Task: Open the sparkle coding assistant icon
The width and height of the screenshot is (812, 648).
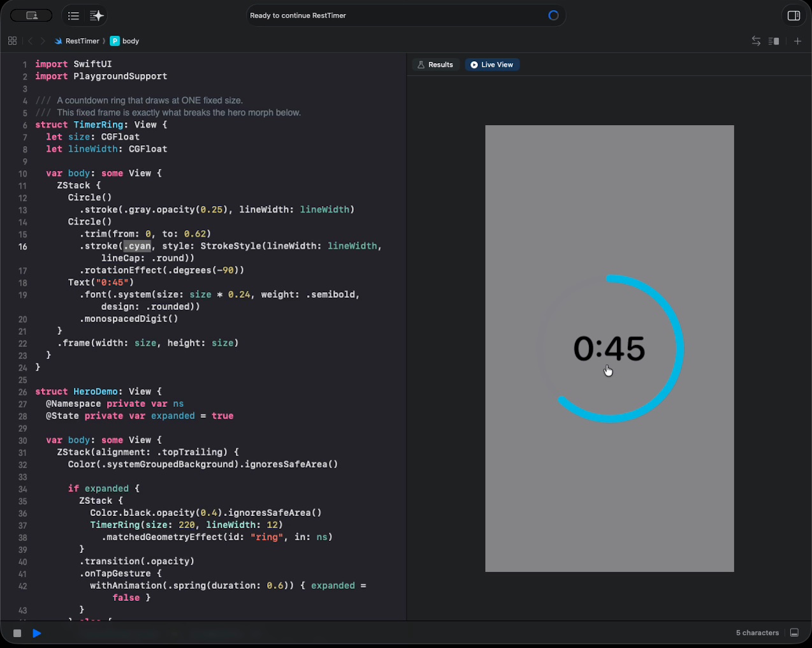Action: (96, 15)
